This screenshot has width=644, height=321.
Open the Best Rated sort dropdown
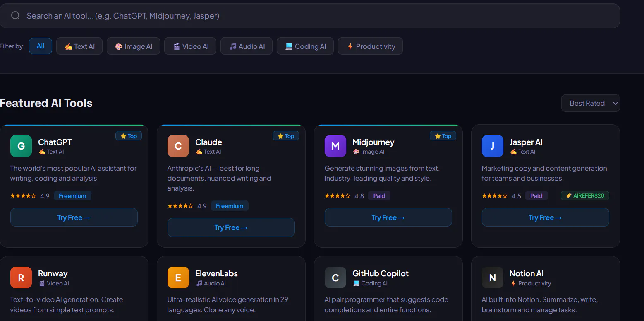tap(591, 103)
